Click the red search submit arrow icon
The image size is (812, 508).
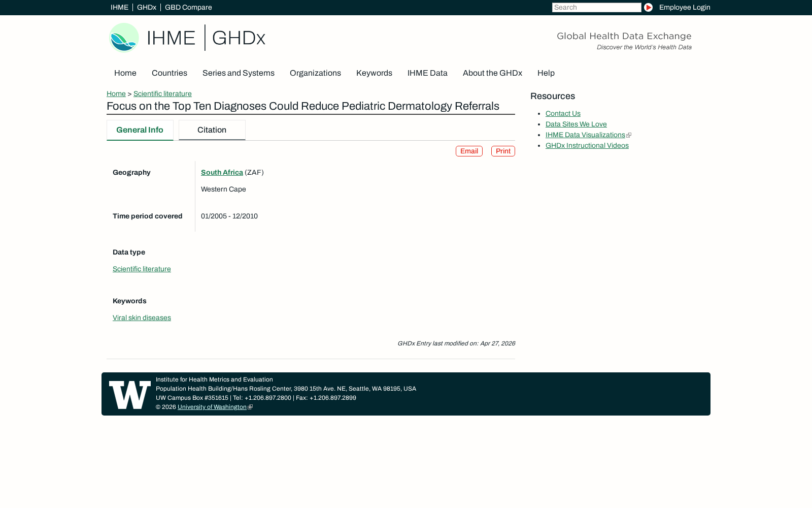[648, 8]
